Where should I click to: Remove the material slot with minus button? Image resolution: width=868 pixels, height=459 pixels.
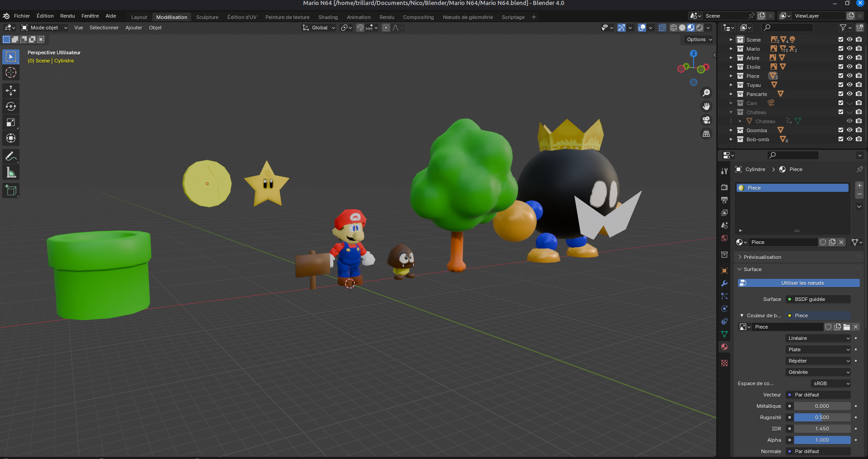(859, 194)
